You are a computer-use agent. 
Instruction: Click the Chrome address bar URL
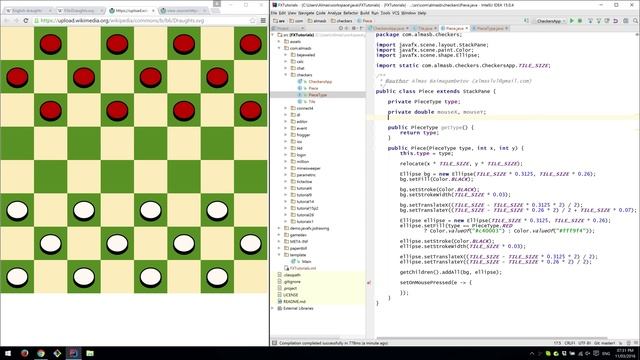(x=122, y=20)
